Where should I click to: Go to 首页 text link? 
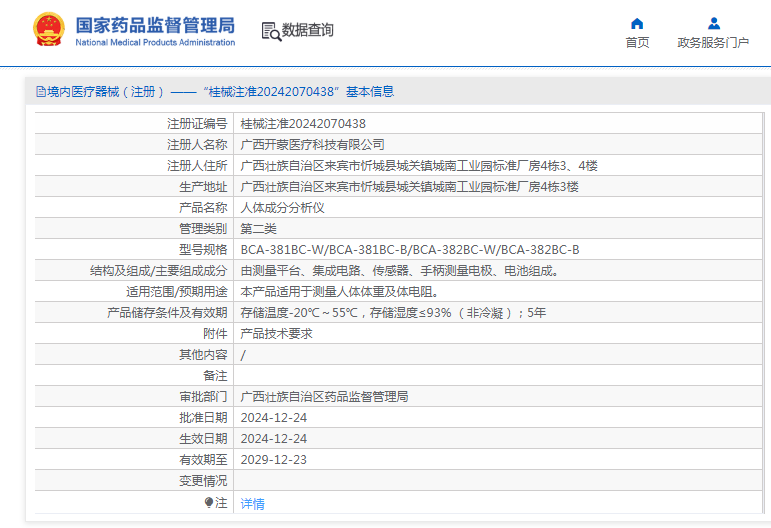click(637, 43)
